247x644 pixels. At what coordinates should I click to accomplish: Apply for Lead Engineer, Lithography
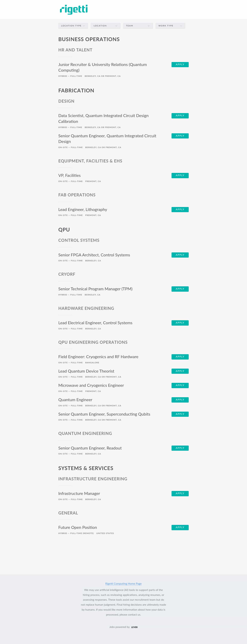tap(180, 210)
